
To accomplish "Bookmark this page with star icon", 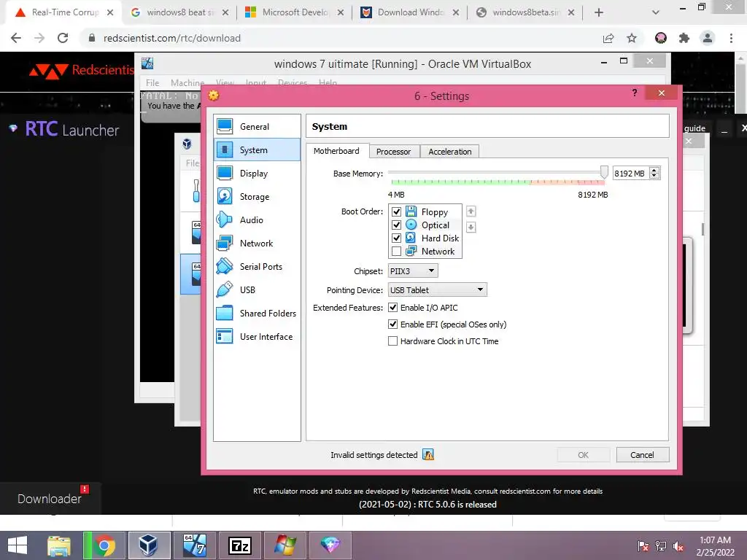I will [632, 38].
